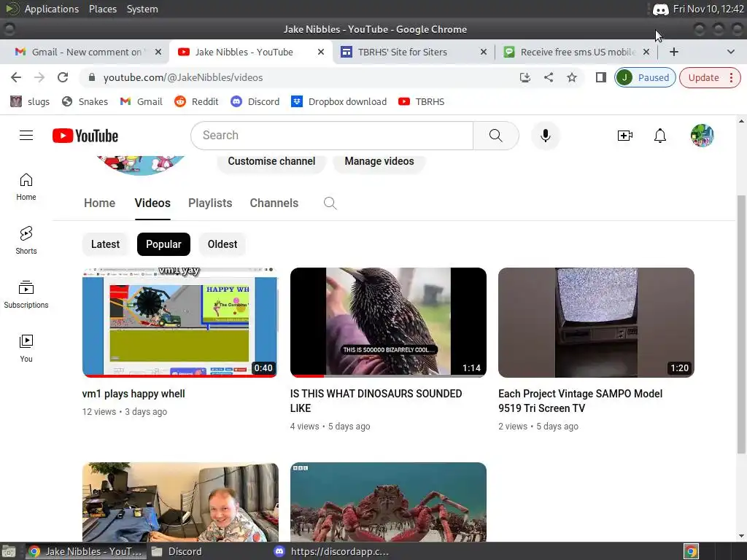Click the search magnifier button
Screen dimensions: 747x560
[x=496, y=136]
